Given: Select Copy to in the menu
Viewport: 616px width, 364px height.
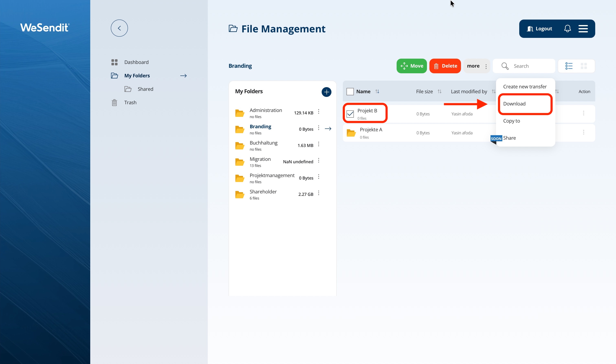Looking at the screenshot, I should [511, 121].
